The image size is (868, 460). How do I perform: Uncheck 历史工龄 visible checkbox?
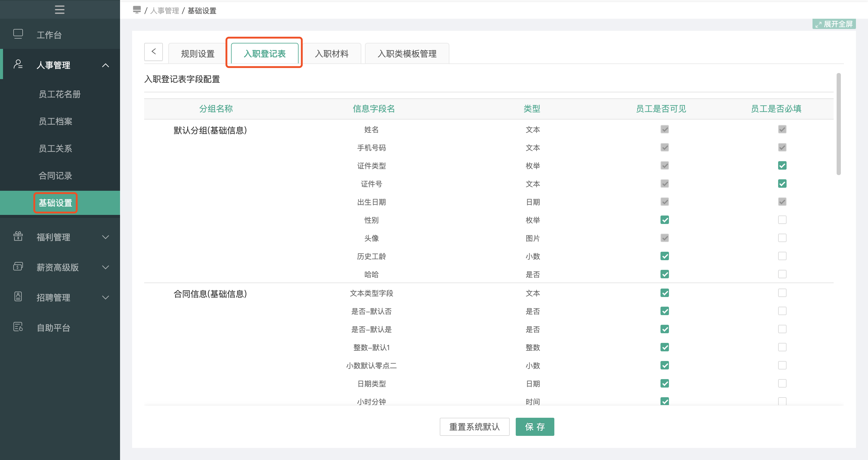pos(664,256)
